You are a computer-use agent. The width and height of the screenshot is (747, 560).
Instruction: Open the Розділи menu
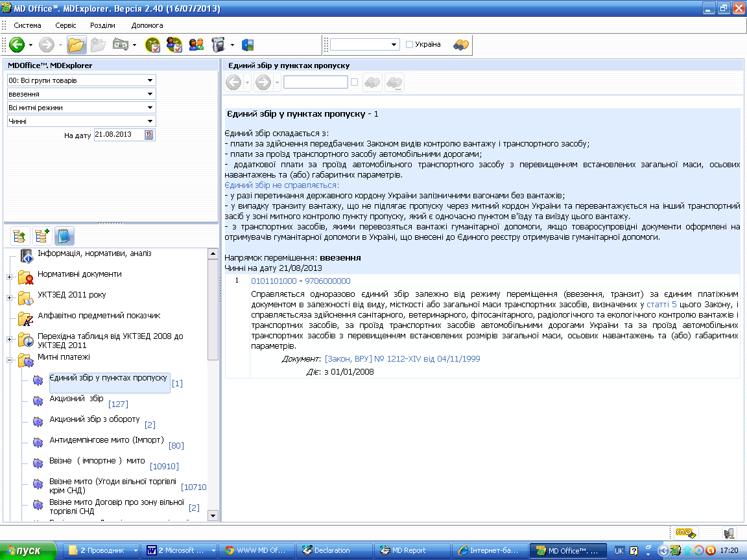[x=102, y=25]
